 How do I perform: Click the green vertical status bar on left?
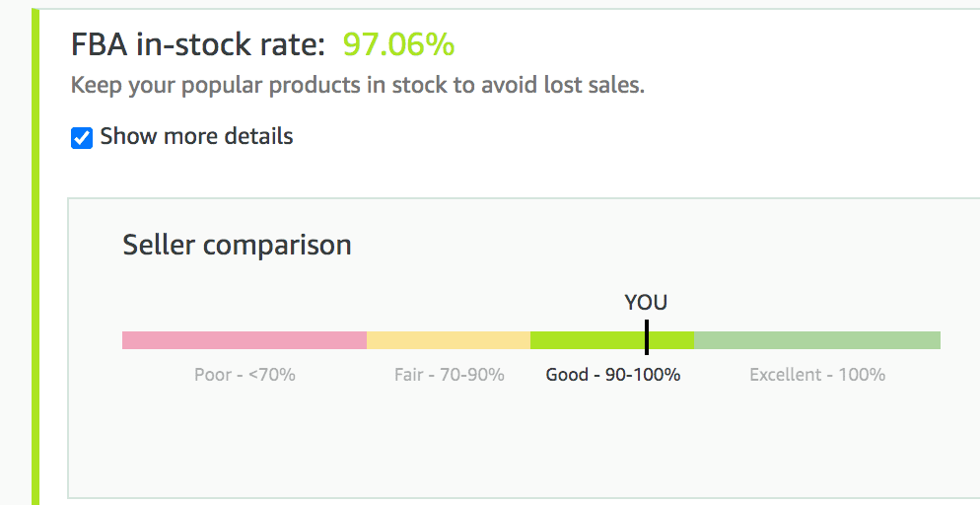[35, 256]
